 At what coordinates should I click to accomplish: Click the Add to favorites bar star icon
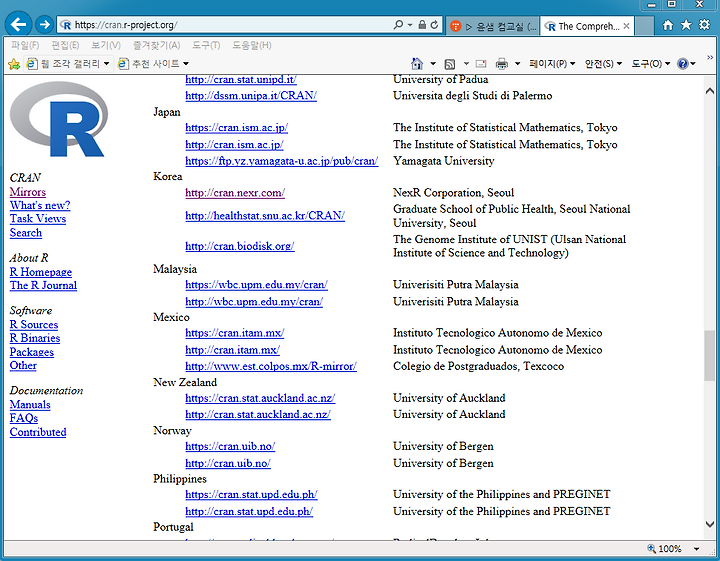coord(14,64)
